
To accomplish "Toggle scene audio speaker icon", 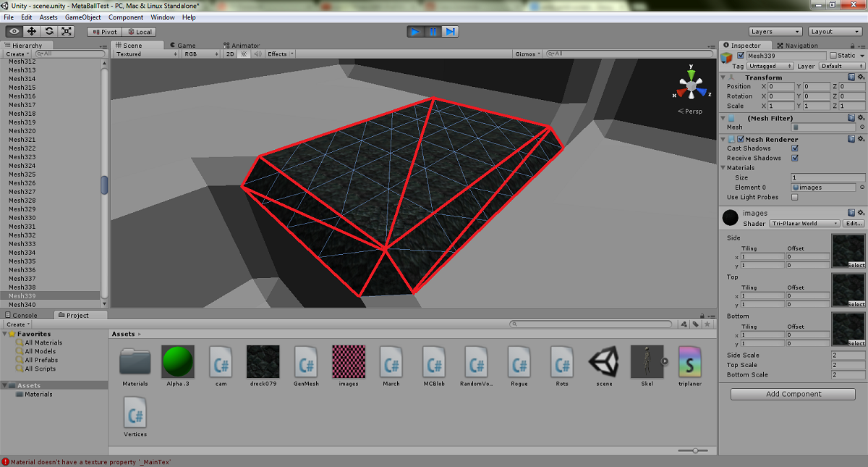I will (257, 54).
